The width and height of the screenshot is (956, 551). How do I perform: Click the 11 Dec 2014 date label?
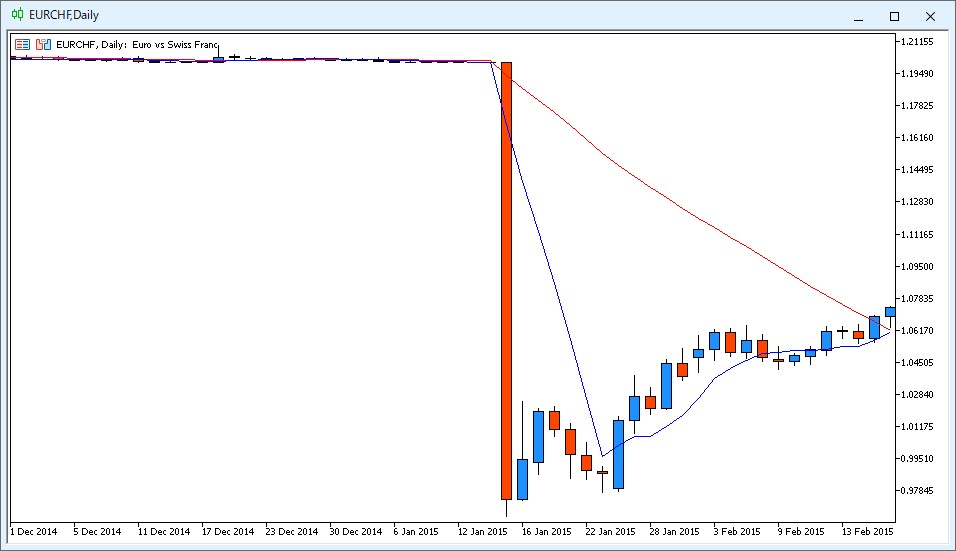coord(164,531)
